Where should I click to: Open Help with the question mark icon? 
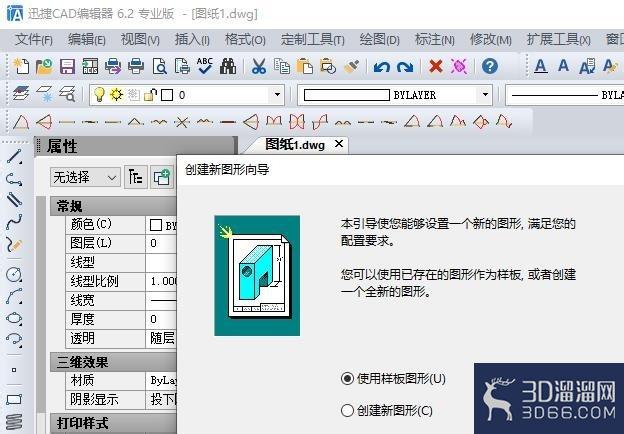click(x=489, y=66)
